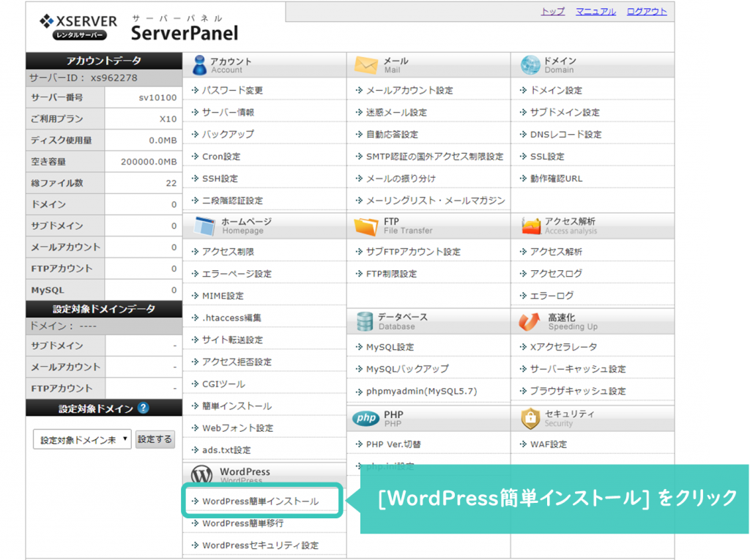Click the XSERVER logo
The height and width of the screenshot is (560, 750).
pos(78,27)
